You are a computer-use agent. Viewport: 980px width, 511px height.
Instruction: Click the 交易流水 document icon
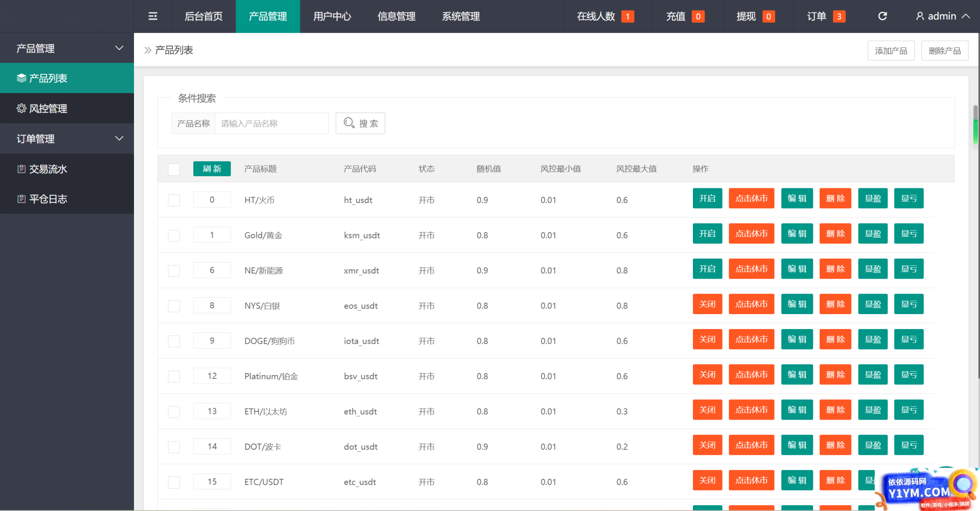[x=22, y=169]
